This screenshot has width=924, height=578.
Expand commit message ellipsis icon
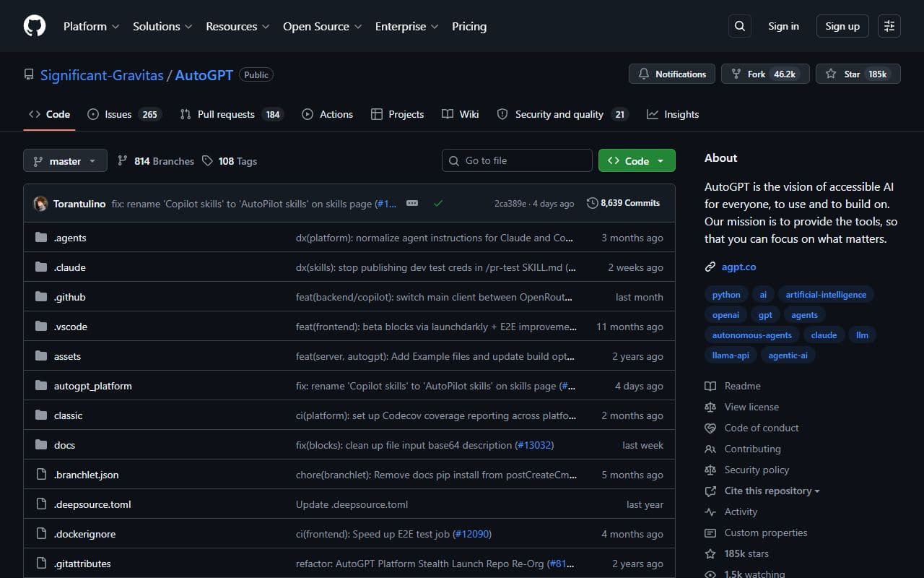tap(412, 204)
